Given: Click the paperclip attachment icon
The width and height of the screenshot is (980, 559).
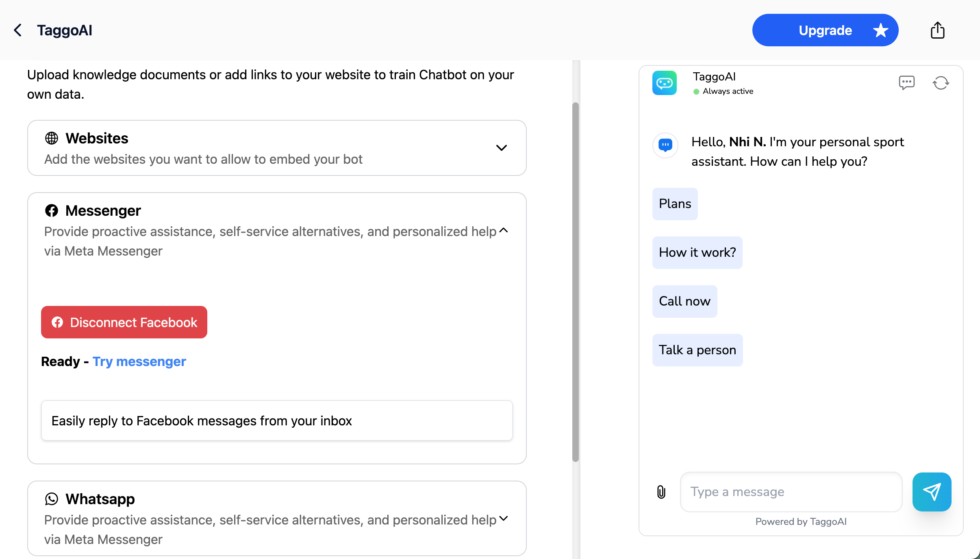Looking at the screenshot, I should (661, 492).
